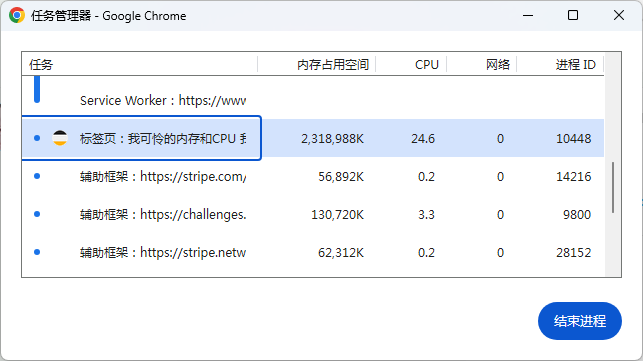Click the favicon of the selected 标签页 row
The height and width of the screenshot is (361, 643).
pos(60,138)
